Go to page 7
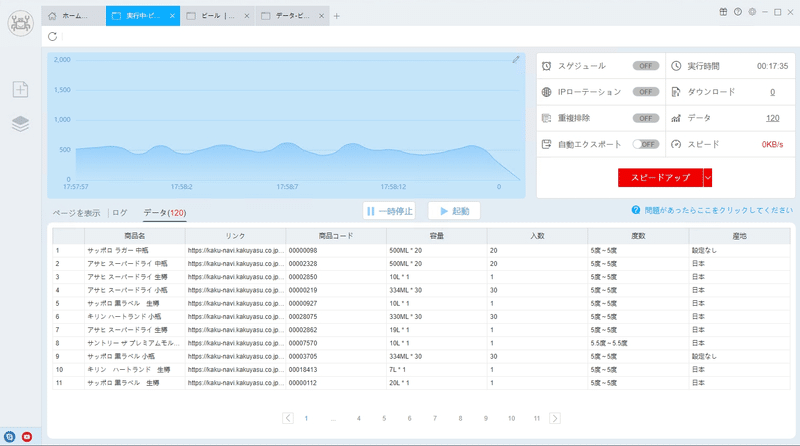 pyautogui.click(x=435, y=418)
